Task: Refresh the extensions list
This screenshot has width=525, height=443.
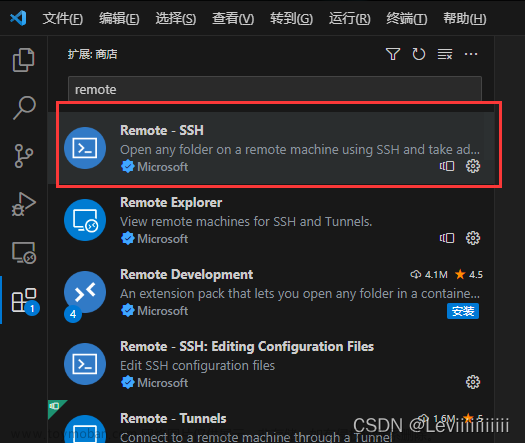Action: click(419, 54)
